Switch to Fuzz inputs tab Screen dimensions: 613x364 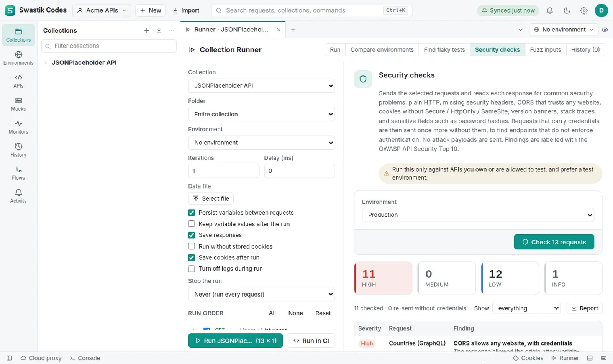[x=546, y=50]
